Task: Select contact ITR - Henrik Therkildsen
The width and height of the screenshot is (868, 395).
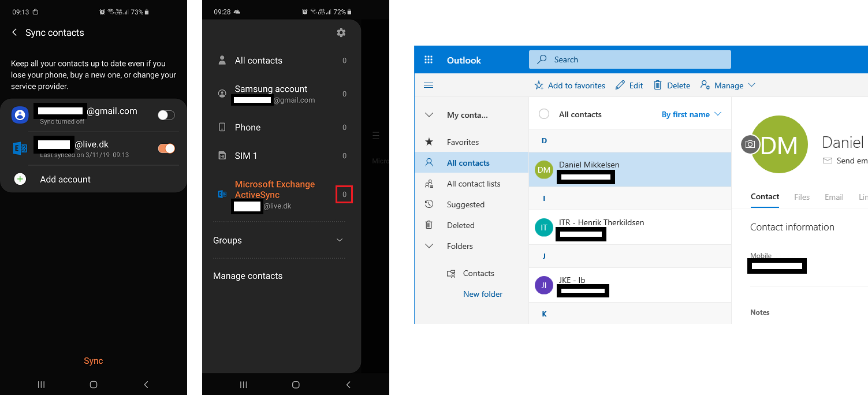Action: [x=630, y=227]
